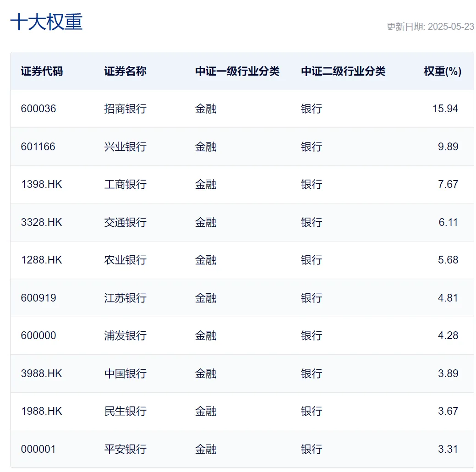
Task: Select the weight value 15.94
Action: (445, 109)
